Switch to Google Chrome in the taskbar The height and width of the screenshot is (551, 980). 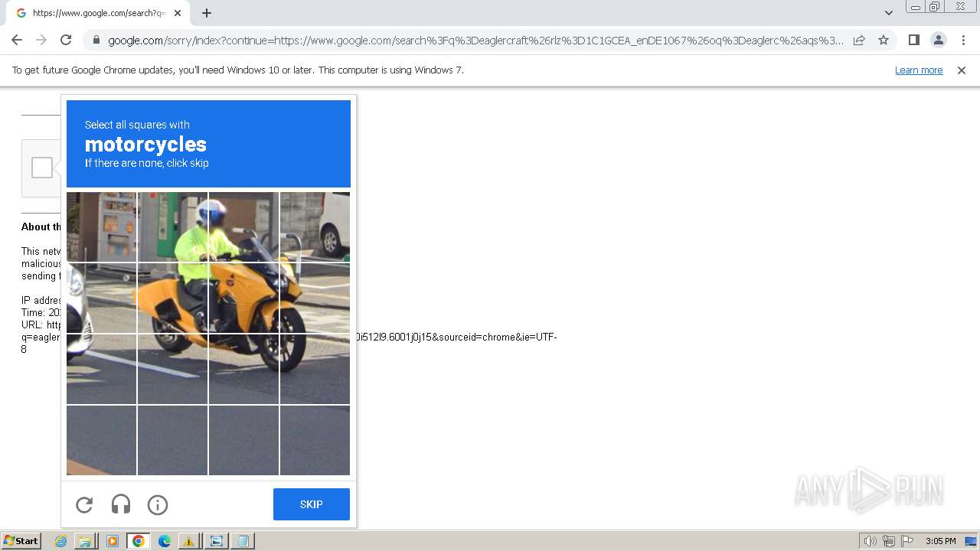click(x=139, y=541)
